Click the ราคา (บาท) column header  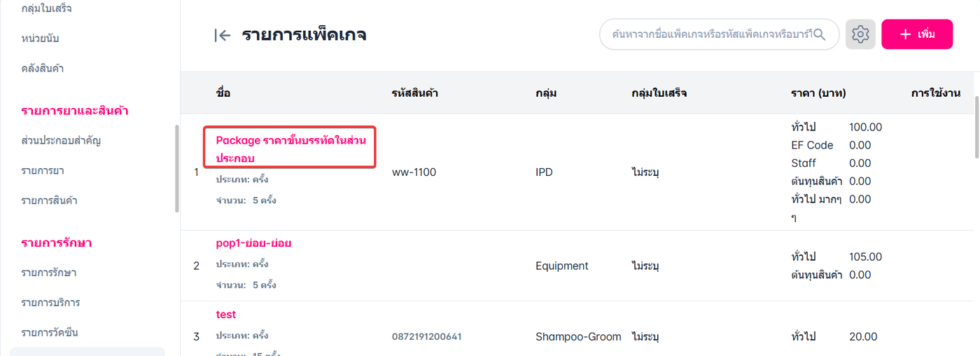pyautogui.click(x=818, y=93)
